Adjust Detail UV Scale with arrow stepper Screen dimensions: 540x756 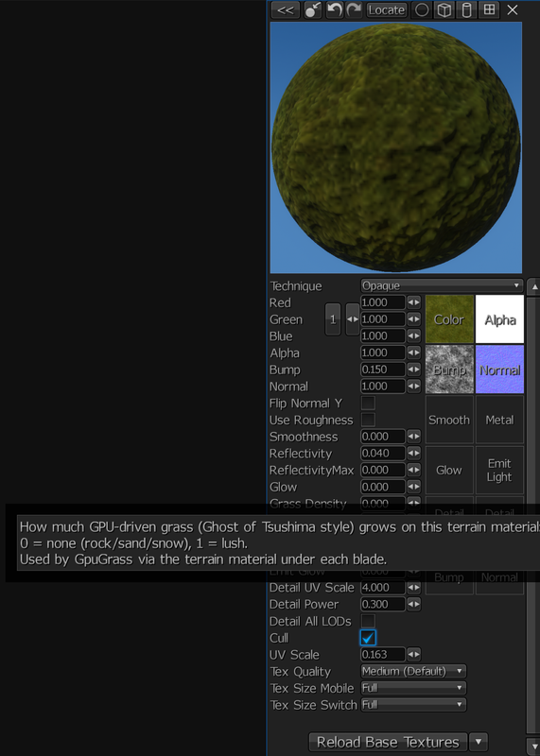413,588
